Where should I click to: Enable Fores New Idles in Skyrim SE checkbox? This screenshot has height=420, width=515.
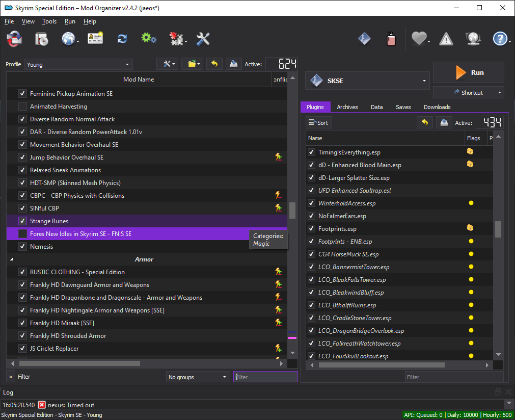[x=22, y=233]
